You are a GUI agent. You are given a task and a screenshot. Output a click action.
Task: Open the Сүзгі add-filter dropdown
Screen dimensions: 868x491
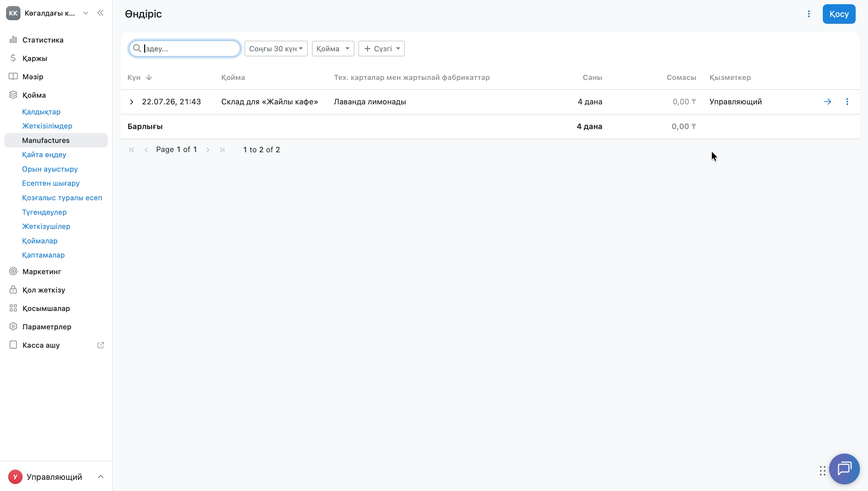point(382,49)
